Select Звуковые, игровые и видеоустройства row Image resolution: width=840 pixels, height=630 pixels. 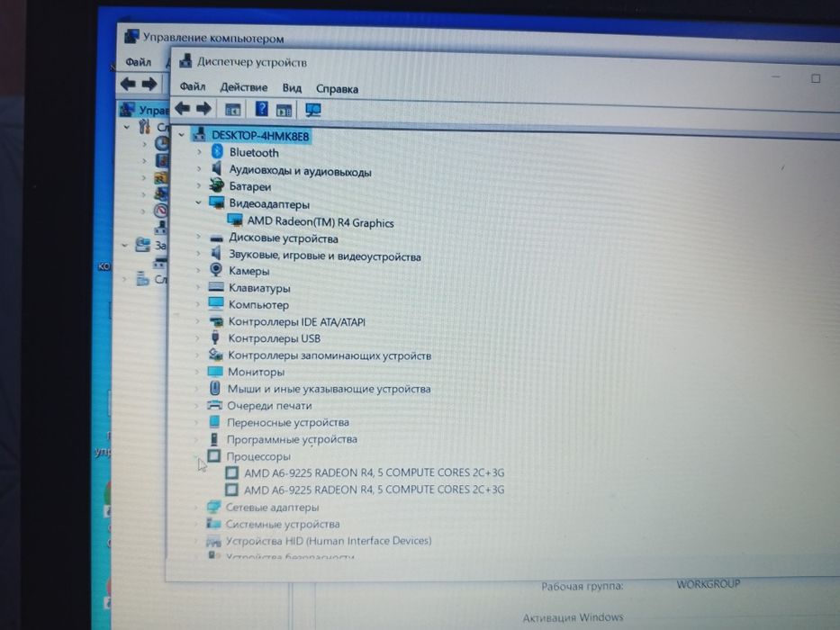[325, 256]
